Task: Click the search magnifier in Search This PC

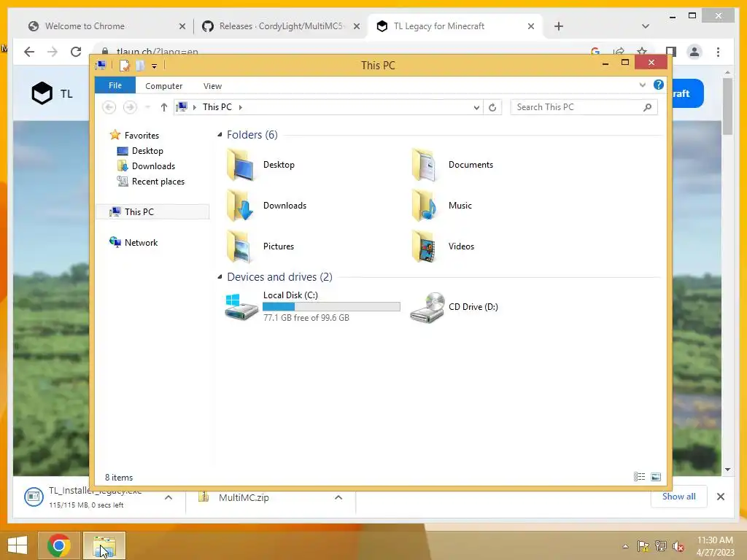Action: pos(647,107)
